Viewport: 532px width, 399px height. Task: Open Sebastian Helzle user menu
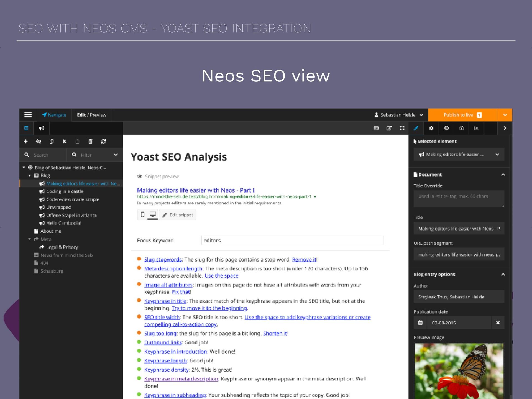[x=398, y=115]
